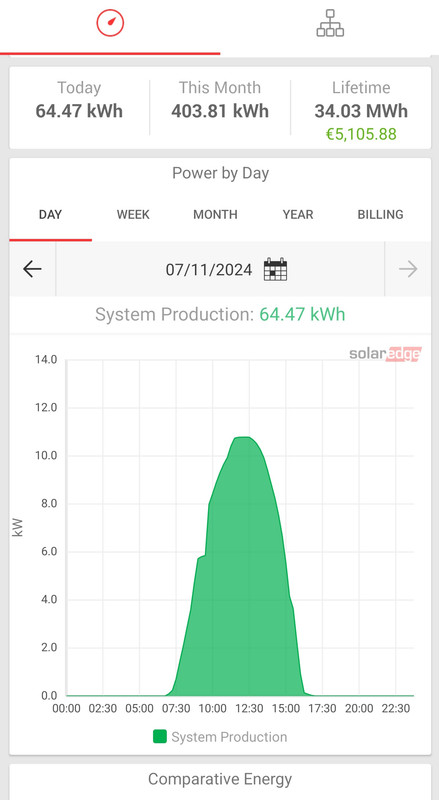Switch to the BILLING tab
Image resolution: width=439 pixels, height=800 pixels.
tap(380, 214)
